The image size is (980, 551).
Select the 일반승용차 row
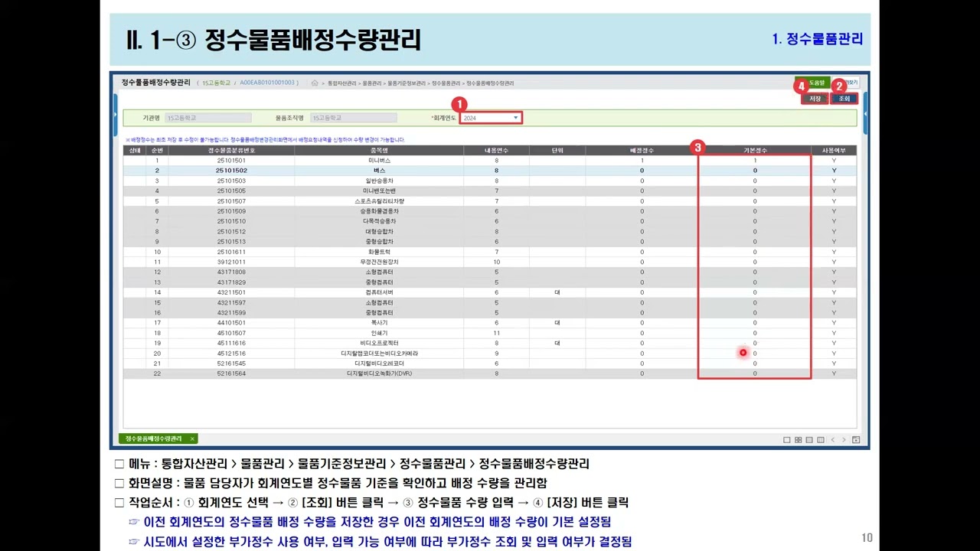tap(490, 181)
